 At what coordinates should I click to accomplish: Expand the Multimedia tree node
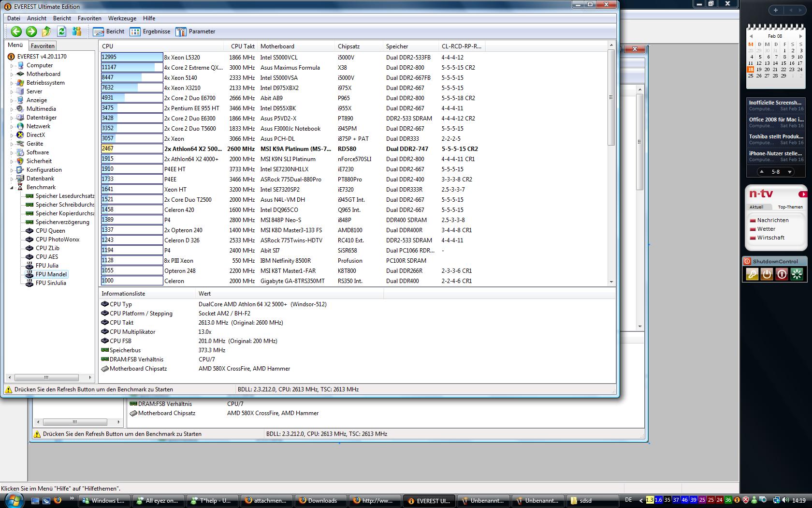point(12,109)
